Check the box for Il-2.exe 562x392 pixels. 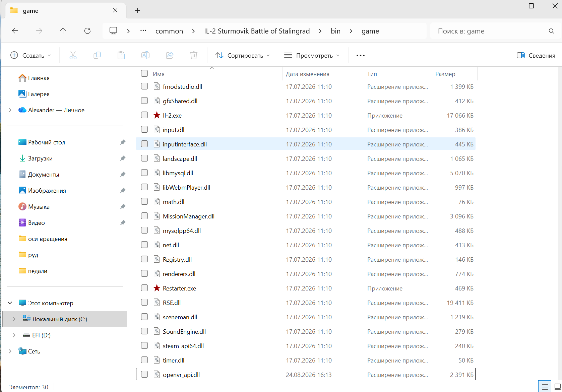coord(144,115)
